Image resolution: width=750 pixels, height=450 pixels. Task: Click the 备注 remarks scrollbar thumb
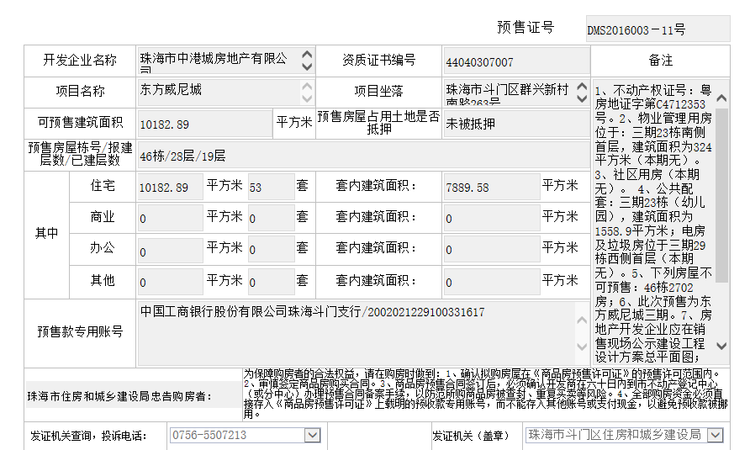click(x=721, y=195)
